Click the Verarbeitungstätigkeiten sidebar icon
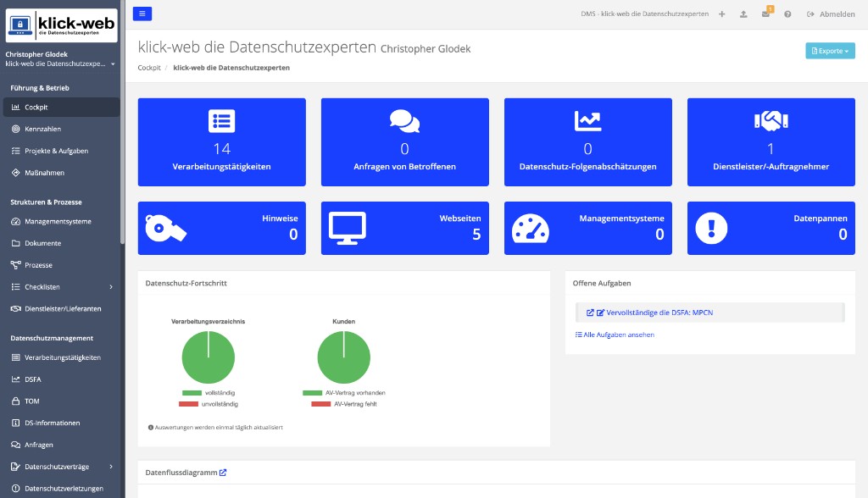This screenshot has width=868, height=498. [x=15, y=357]
